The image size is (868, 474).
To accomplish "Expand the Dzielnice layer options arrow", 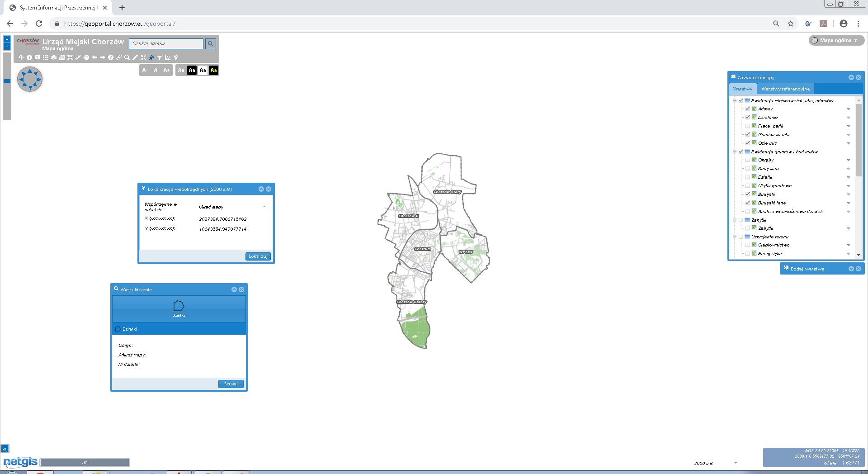I will tap(848, 118).
